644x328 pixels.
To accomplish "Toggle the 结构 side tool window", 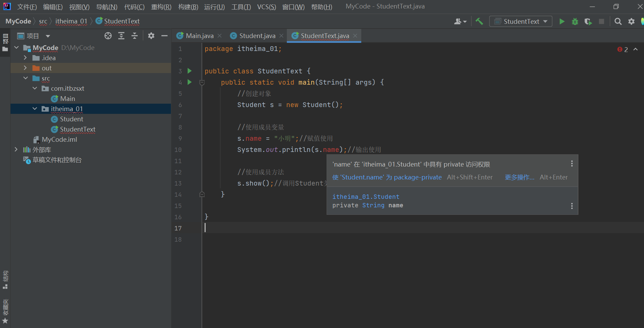I will pyautogui.click(x=5, y=280).
